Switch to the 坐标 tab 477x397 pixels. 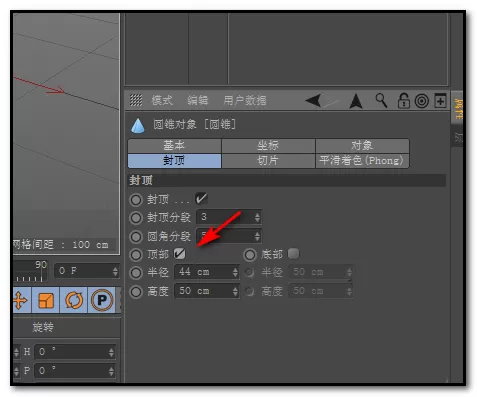point(268,146)
